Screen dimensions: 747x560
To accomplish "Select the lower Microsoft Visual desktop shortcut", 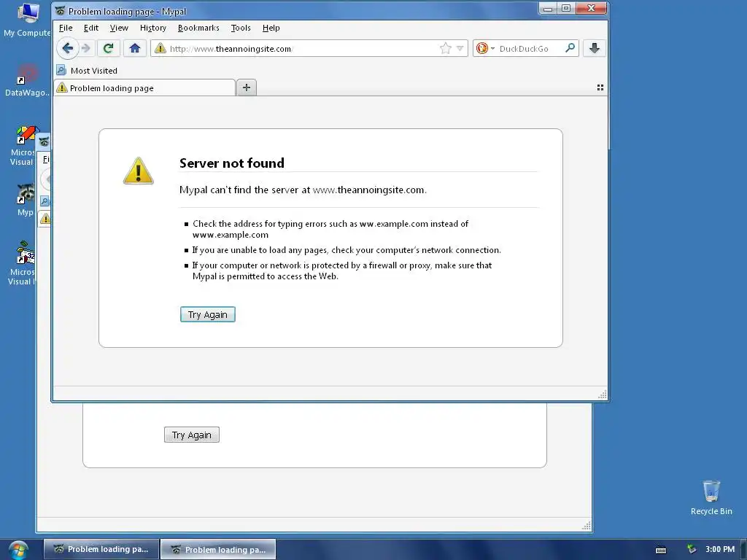I will [x=21, y=263].
